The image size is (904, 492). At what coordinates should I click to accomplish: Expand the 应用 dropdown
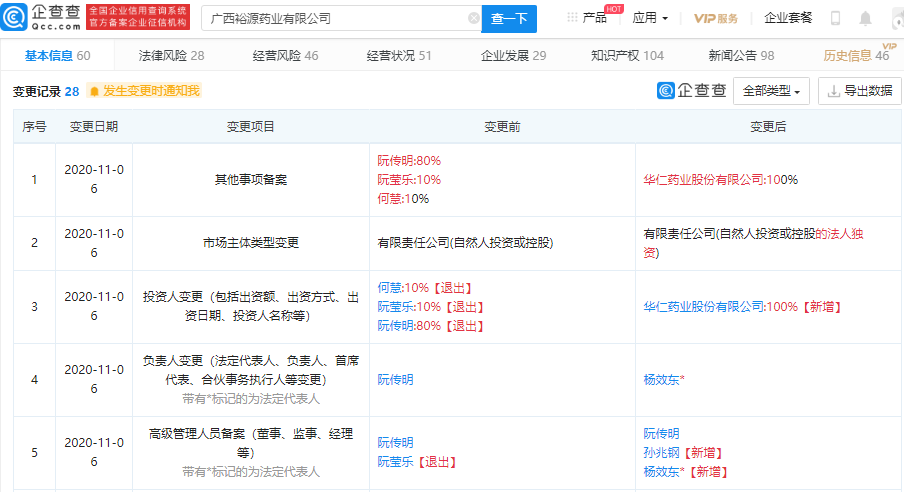650,18
